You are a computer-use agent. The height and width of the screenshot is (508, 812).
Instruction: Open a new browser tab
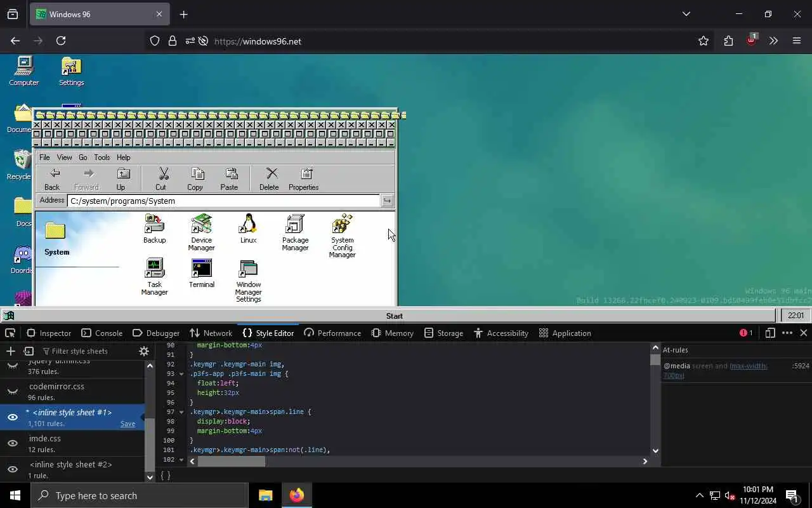point(183,14)
